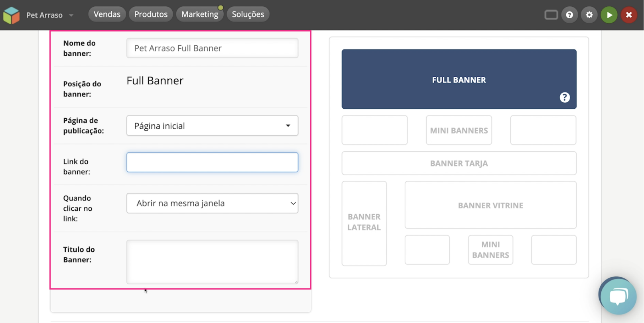Click the Titulo do Banner textarea
The image size is (644, 323).
212,262
